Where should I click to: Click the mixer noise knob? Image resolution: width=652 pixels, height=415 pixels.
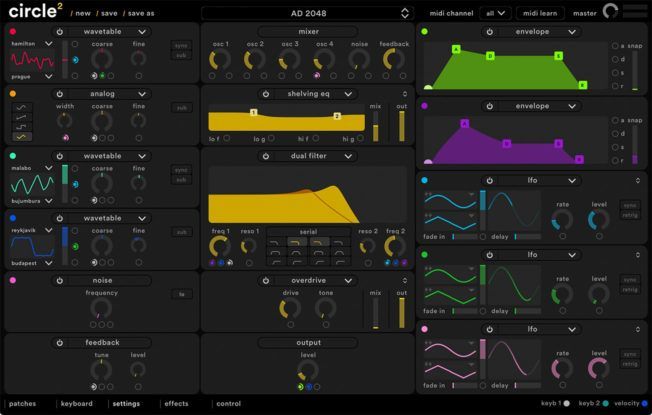(x=359, y=59)
